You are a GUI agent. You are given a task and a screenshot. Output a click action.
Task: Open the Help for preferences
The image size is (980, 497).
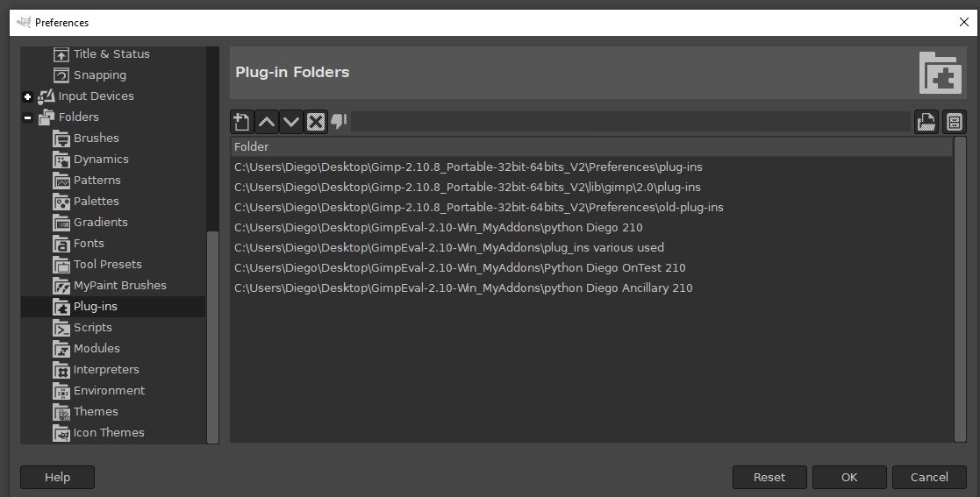click(x=58, y=477)
